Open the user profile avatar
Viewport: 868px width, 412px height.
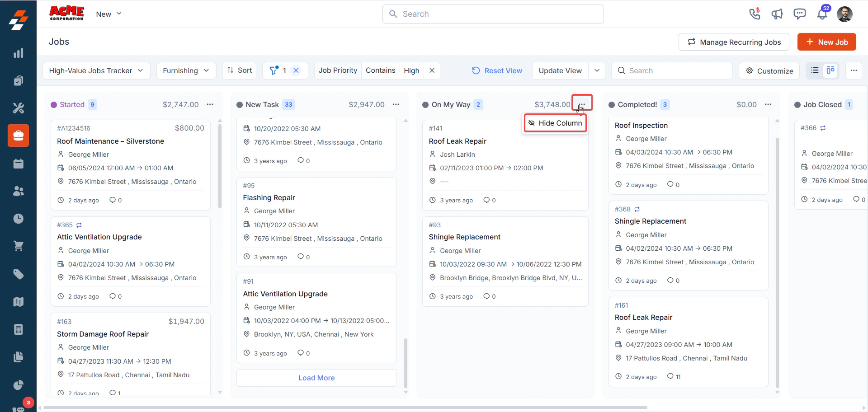pyautogui.click(x=844, y=14)
